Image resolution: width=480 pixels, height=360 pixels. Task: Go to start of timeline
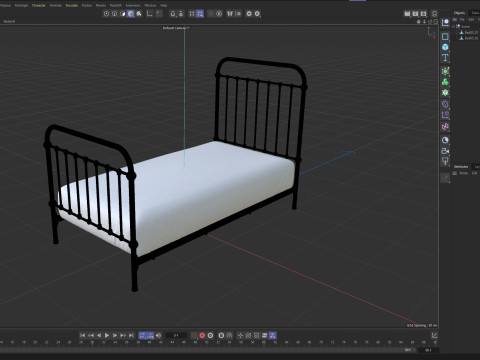(x=82, y=335)
